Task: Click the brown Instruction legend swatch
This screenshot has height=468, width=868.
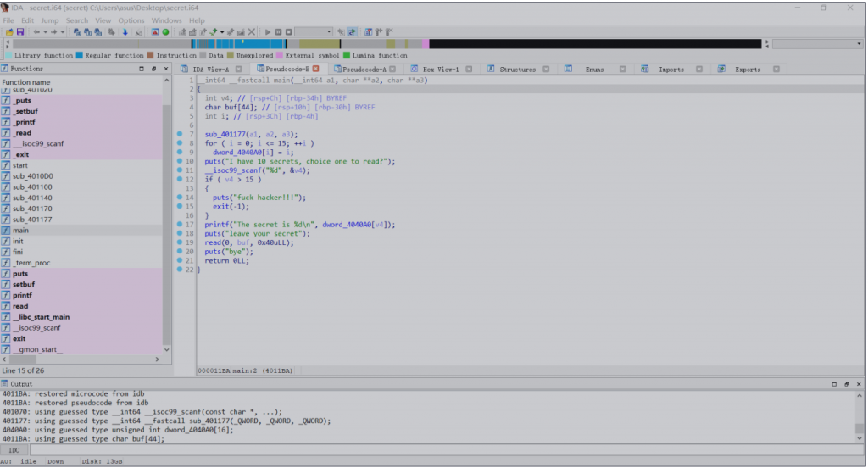Action: point(150,55)
